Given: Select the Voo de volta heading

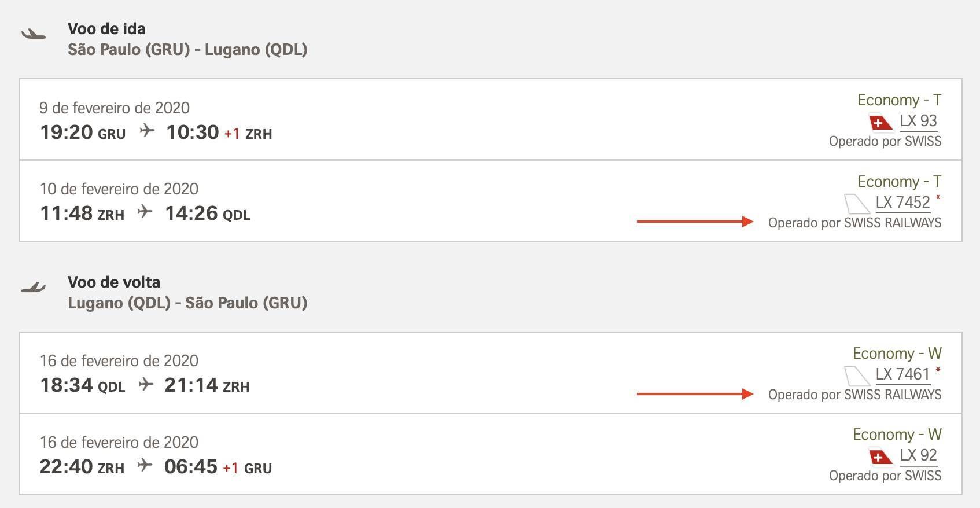Looking at the screenshot, I should point(114,282).
